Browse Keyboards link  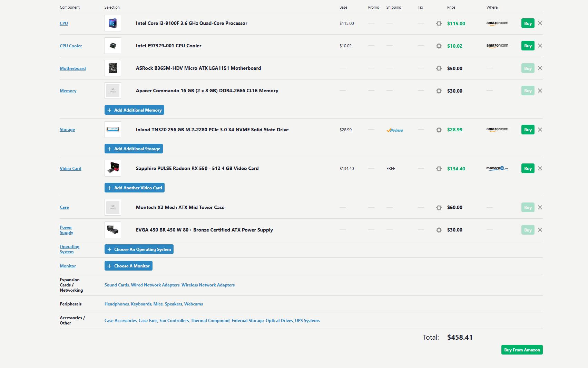(141, 304)
